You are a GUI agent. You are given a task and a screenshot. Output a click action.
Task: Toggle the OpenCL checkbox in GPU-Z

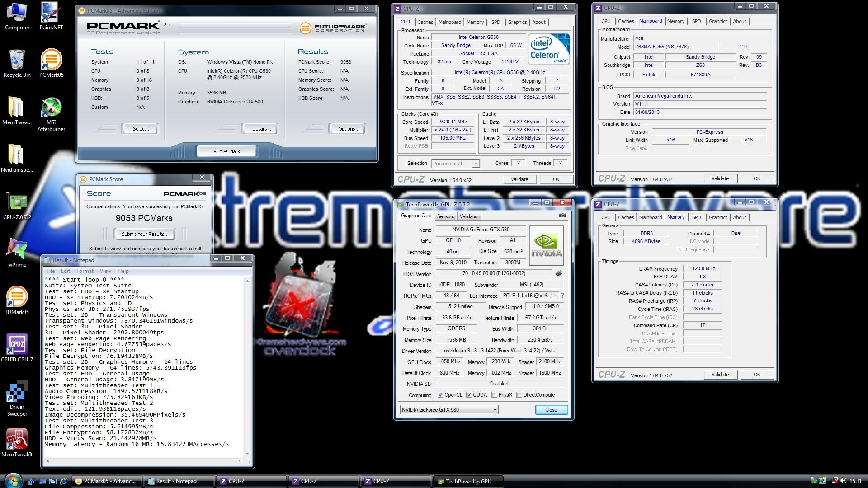tap(440, 395)
